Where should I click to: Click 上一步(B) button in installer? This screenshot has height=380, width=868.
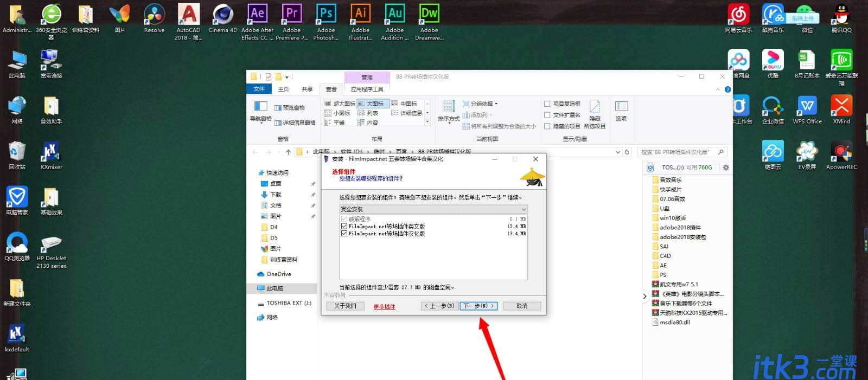[x=439, y=306]
